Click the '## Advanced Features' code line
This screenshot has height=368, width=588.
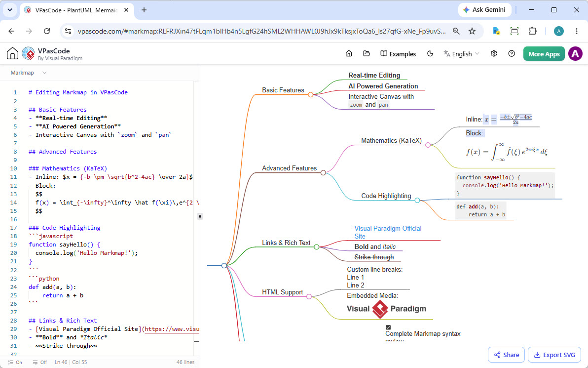pyautogui.click(x=63, y=152)
